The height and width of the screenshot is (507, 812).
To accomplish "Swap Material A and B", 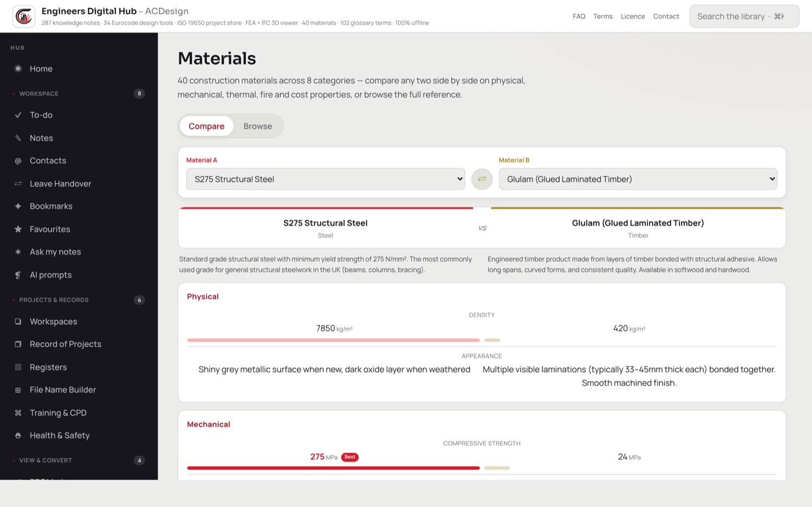I will [482, 179].
